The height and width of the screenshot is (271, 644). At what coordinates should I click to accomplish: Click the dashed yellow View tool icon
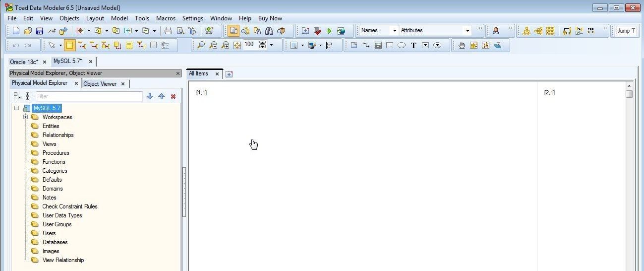[x=129, y=45]
